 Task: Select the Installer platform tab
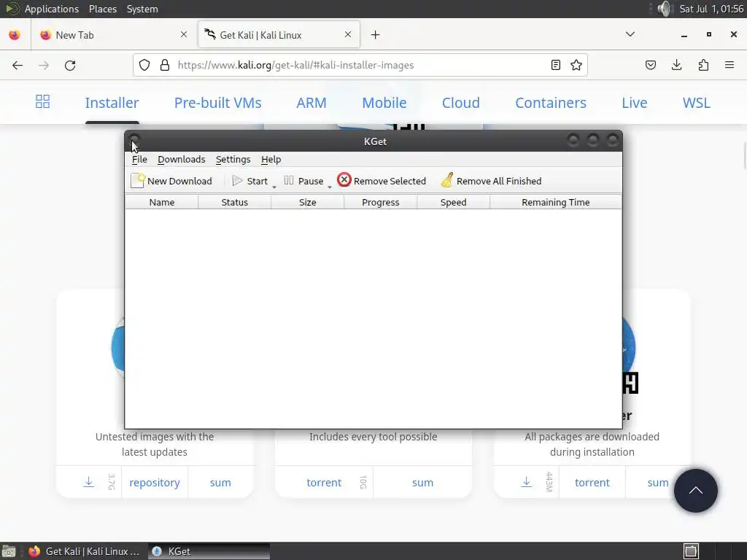pyautogui.click(x=112, y=103)
